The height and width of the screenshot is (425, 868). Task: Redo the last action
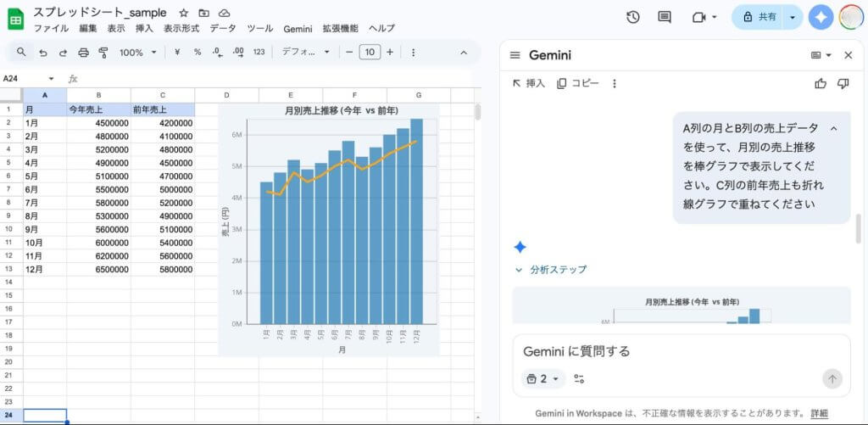(63, 53)
